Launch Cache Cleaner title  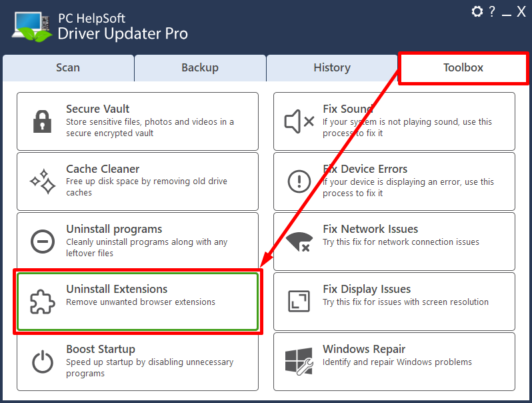tap(103, 169)
